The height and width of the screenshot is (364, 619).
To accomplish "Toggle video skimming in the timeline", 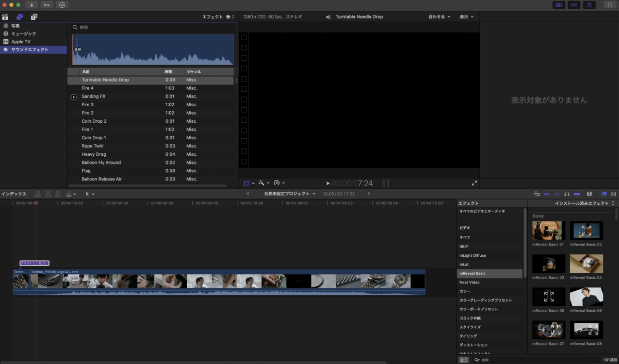I will tap(547, 194).
